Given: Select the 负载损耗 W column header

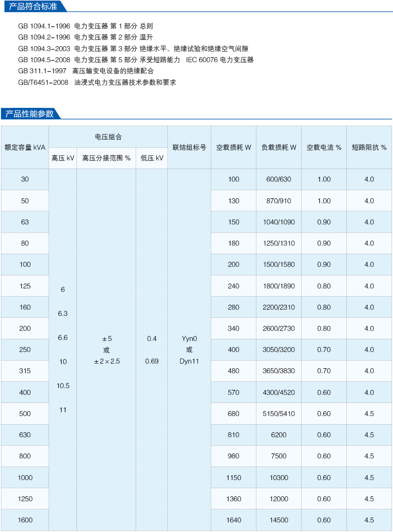Looking at the screenshot, I should (x=279, y=147).
